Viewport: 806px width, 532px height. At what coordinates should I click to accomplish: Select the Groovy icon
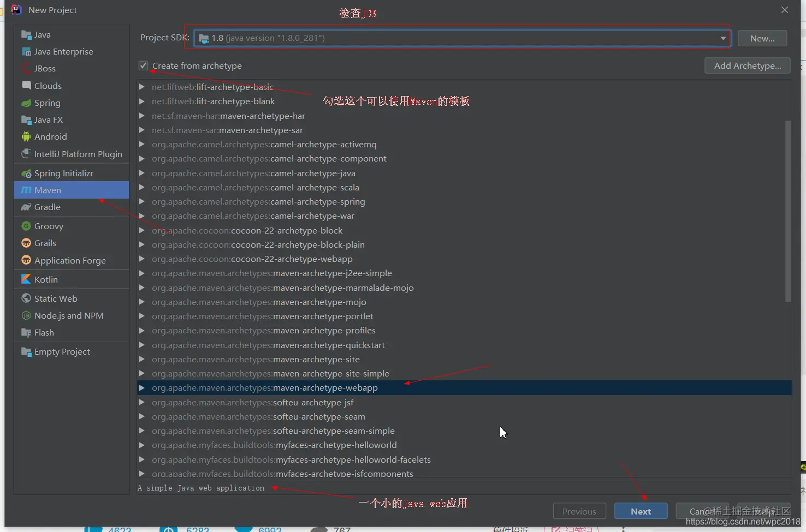click(26, 226)
